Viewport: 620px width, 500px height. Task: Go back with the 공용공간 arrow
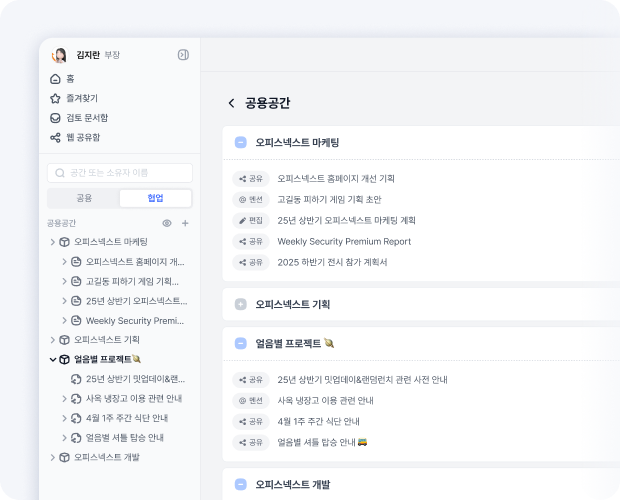coord(232,103)
